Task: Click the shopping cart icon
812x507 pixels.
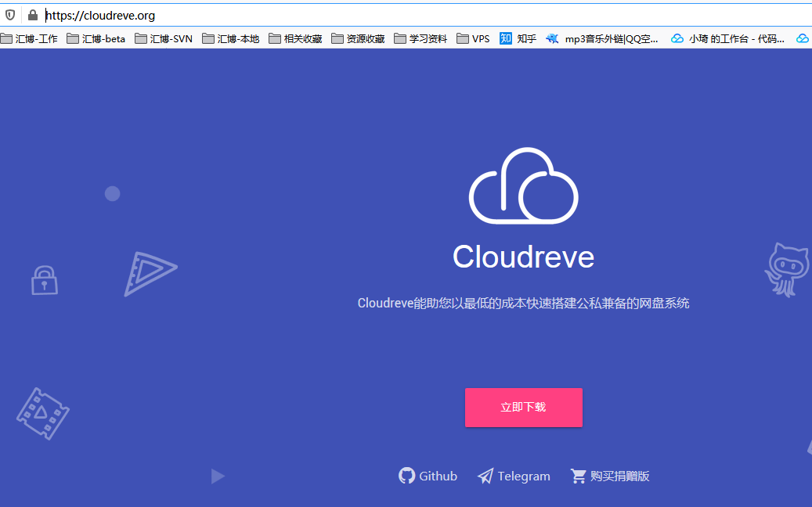Action: tap(579, 476)
